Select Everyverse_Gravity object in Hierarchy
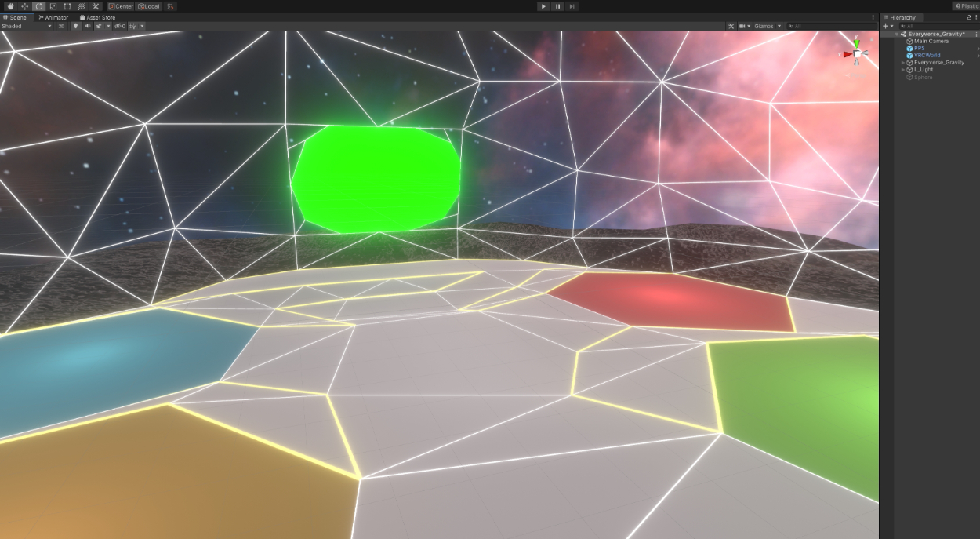This screenshot has width=980, height=539. [x=939, y=62]
